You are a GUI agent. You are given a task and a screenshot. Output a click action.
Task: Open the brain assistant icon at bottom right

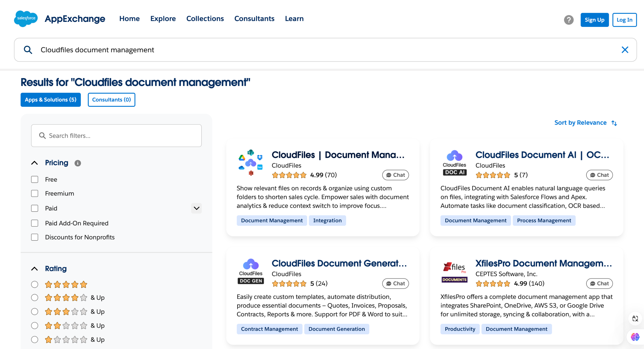click(635, 337)
